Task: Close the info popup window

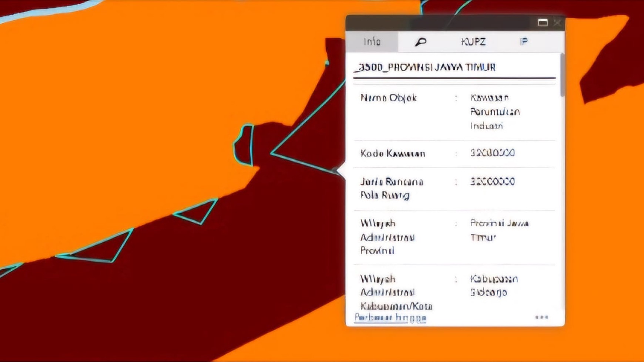Action: tap(557, 23)
